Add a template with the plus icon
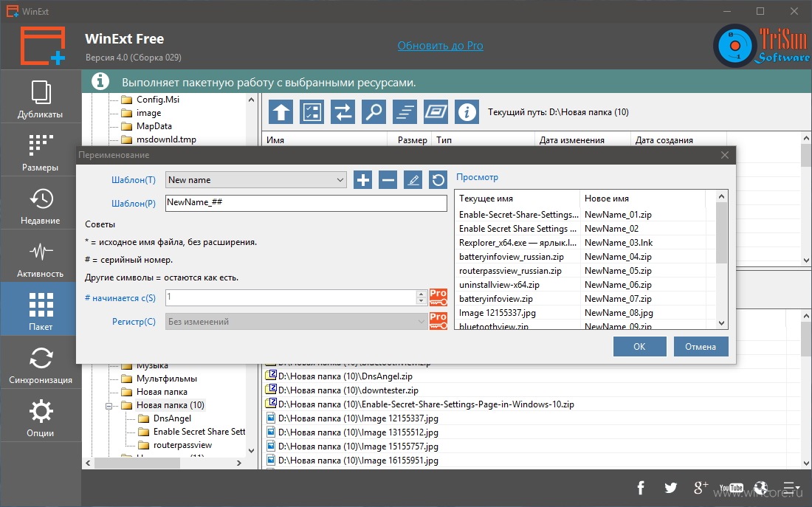 [363, 180]
